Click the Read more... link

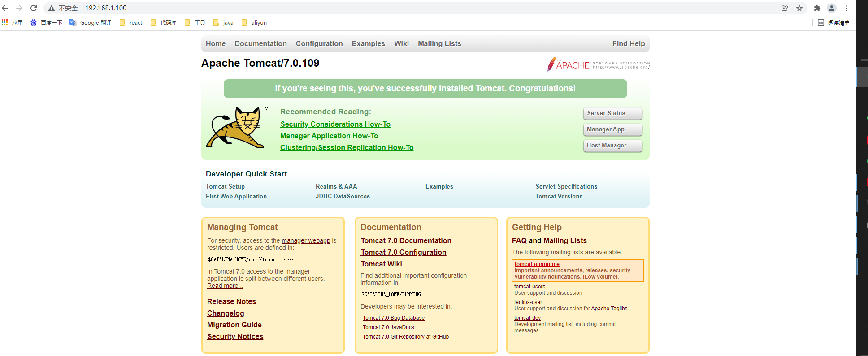click(x=225, y=286)
